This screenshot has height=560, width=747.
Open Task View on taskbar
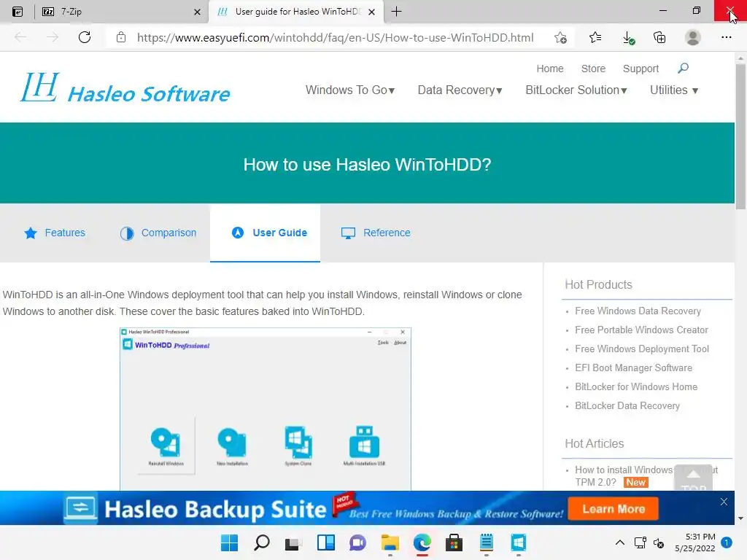293,543
